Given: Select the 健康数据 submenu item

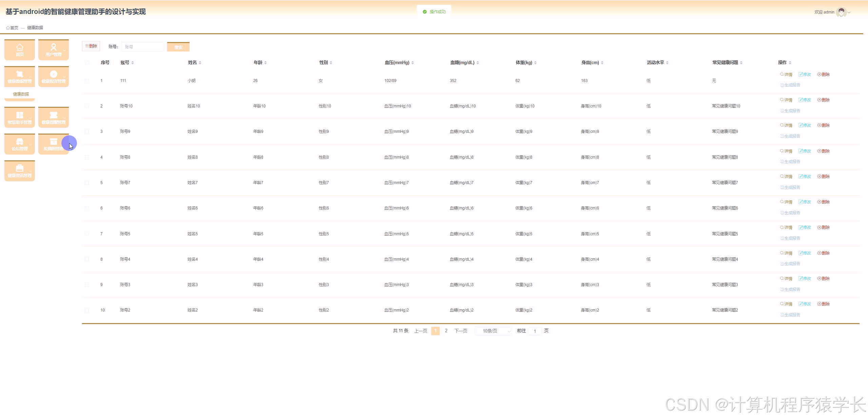Looking at the screenshot, I should pos(21,94).
